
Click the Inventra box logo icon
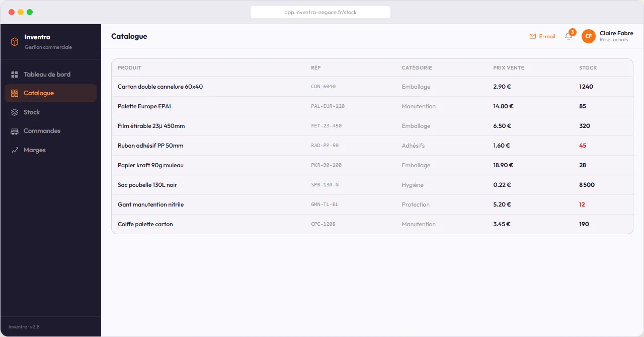coord(15,42)
